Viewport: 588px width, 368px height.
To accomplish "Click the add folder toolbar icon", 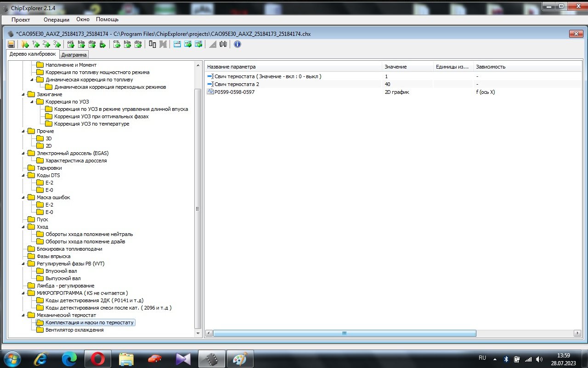I will pos(25,44).
